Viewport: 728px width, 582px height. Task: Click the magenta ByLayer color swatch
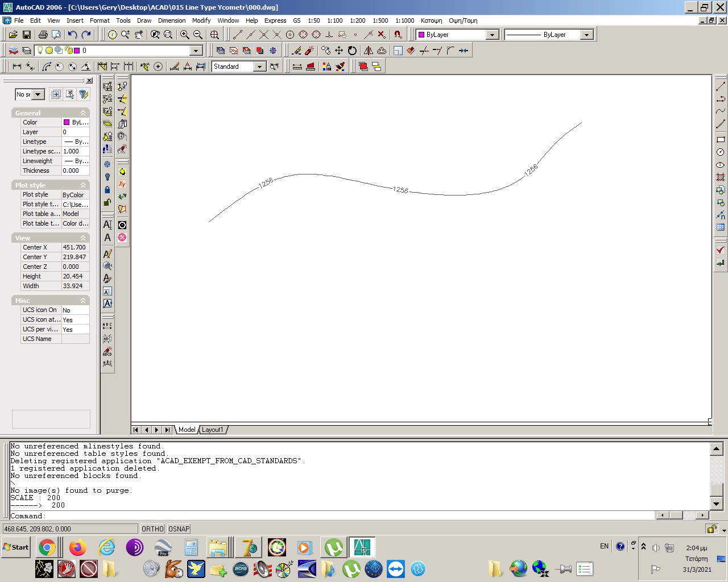point(420,34)
